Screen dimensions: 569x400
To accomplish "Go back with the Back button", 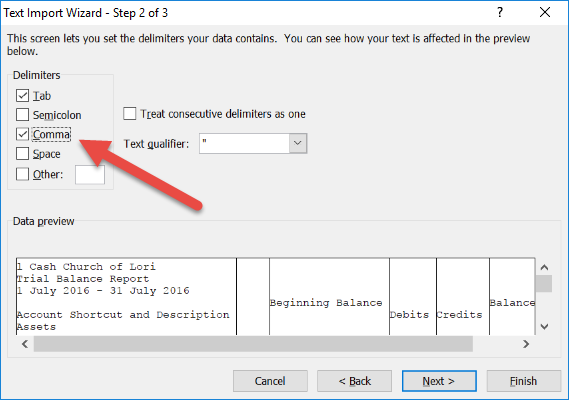I will (355, 381).
